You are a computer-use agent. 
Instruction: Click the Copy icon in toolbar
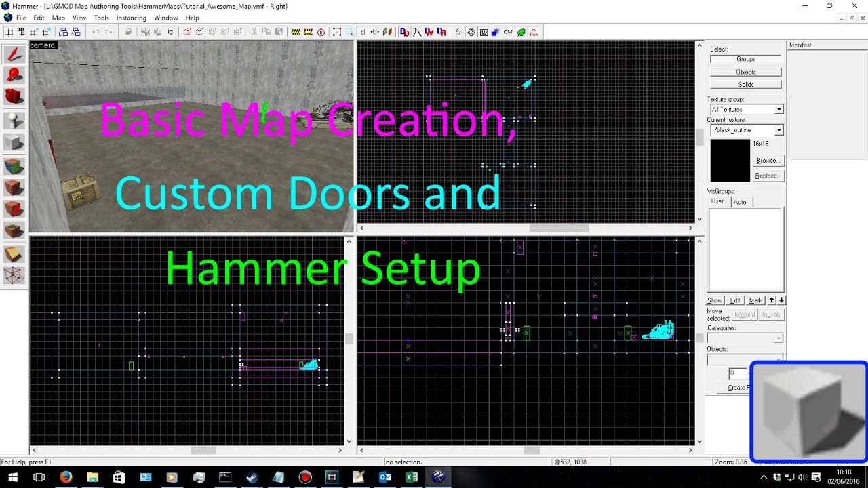[265, 32]
